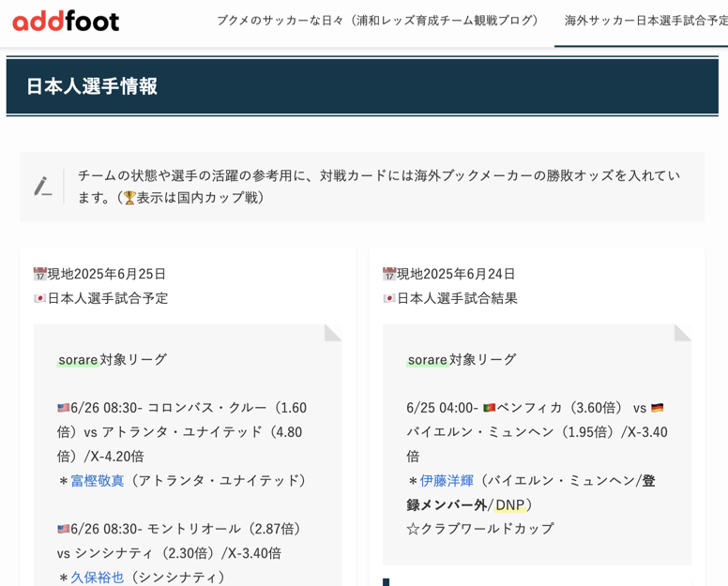Click sorare対象リーグ in June 25 card
This screenshot has height=586, width=728.
[x=113, y=360]
